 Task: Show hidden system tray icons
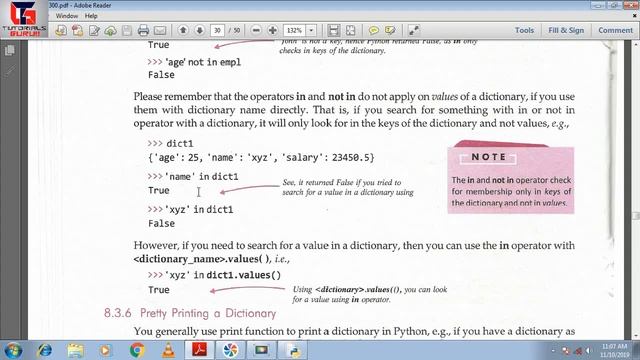tap(553, 350)
